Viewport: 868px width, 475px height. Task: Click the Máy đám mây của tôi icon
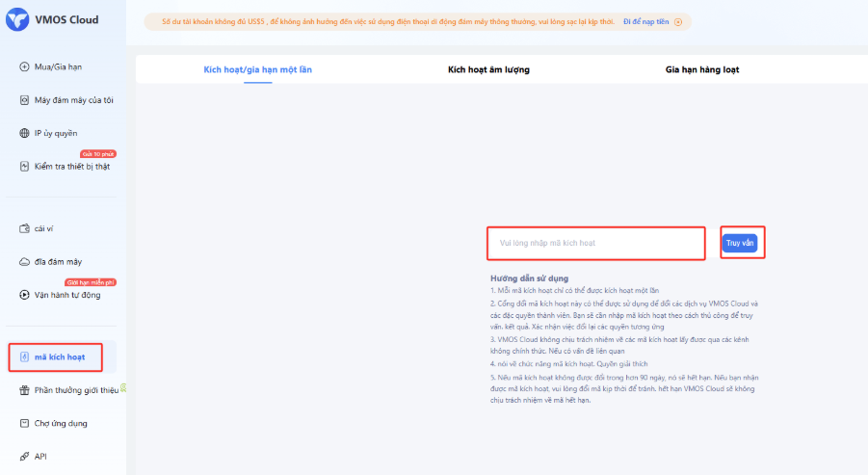(x=24, y=100)
